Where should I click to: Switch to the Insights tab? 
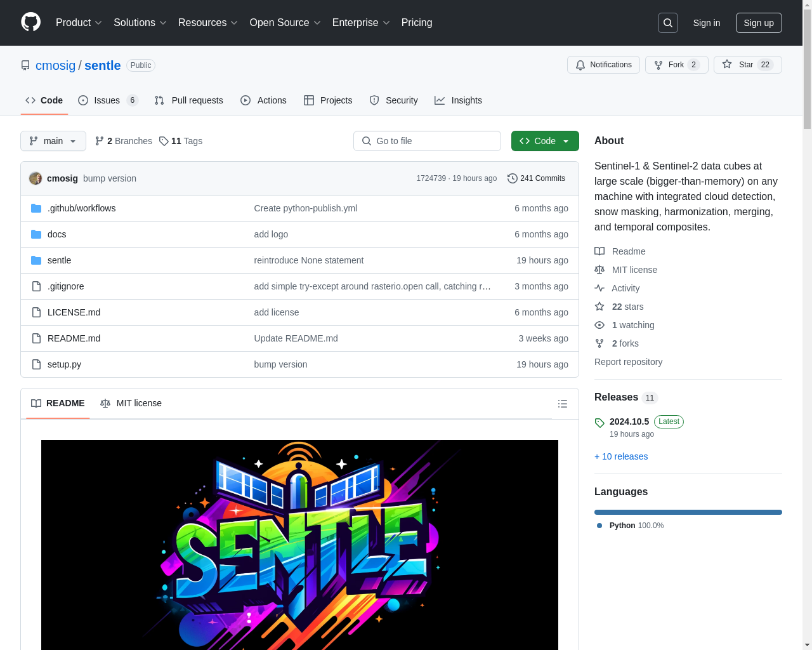458,100
